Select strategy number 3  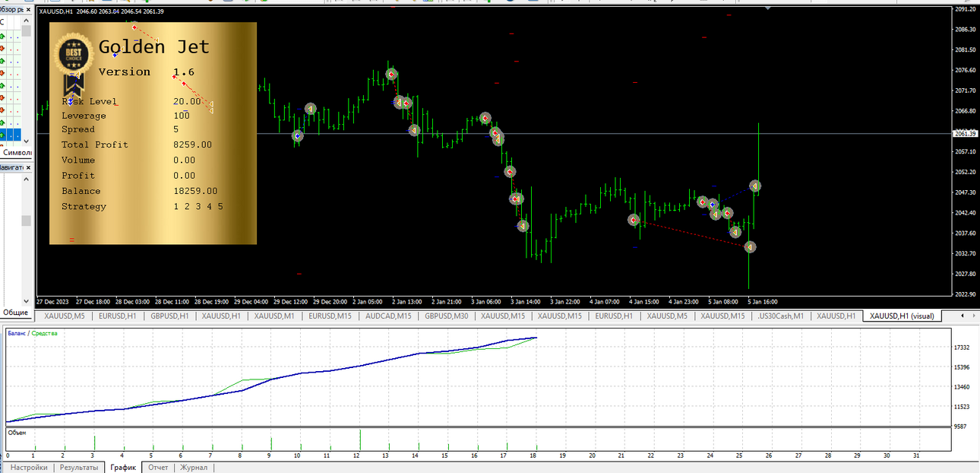(198, 206)
